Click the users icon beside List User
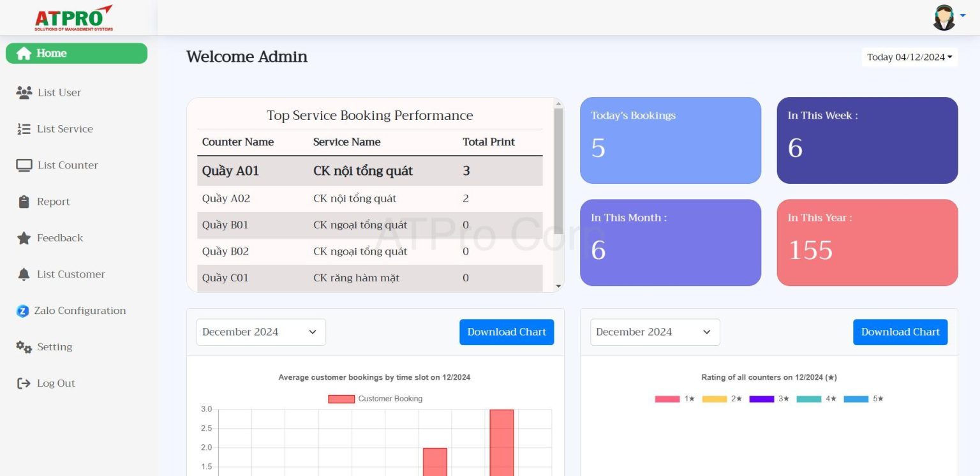Screen dimensions: 980x476 [x=24, y=93]
